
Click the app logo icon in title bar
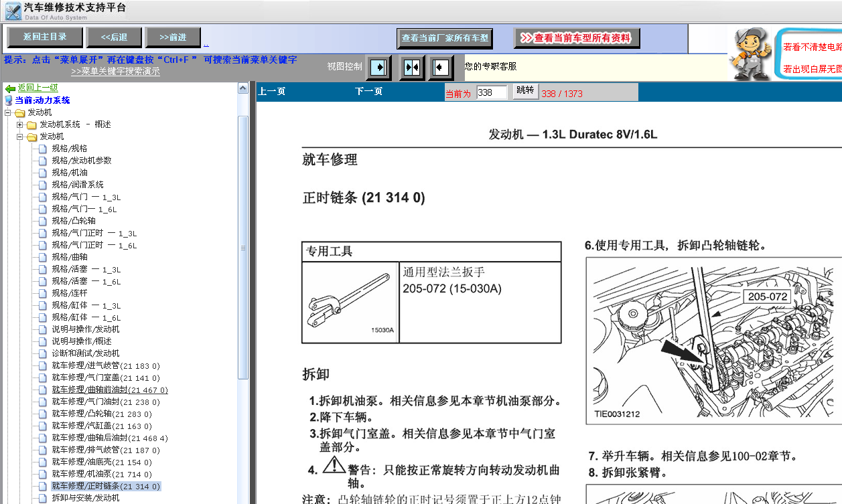tap(12, 11)
